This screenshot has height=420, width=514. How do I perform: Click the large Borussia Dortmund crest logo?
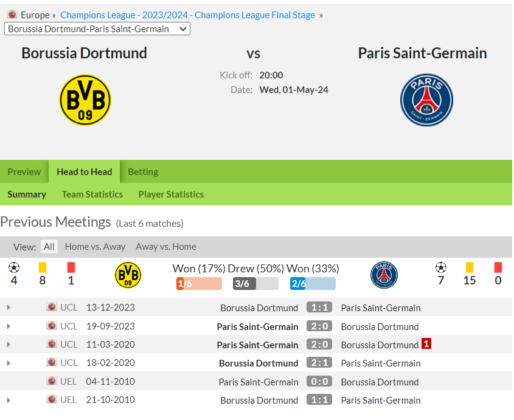pos(85,100)
